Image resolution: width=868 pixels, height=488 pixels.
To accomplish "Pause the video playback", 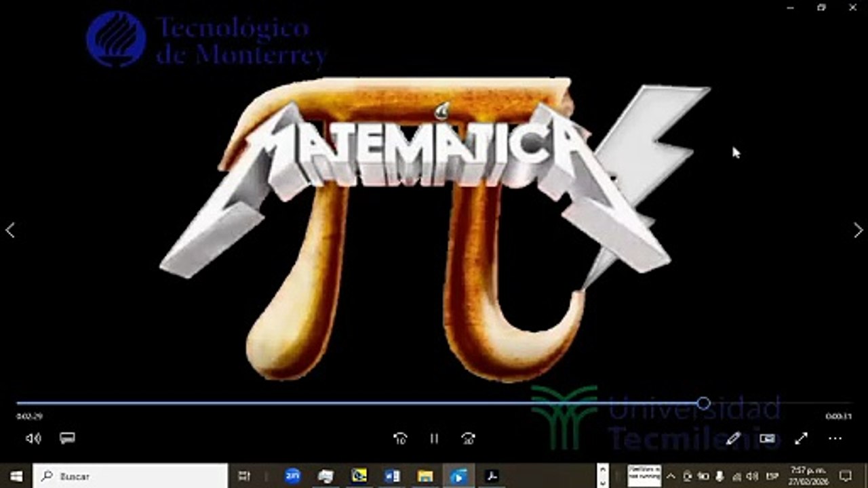I will tap(434, 439).
